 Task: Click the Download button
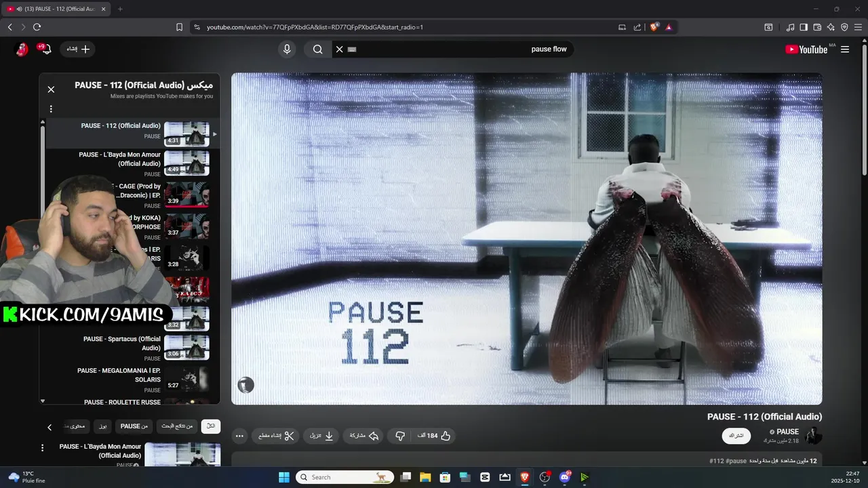(x=322, y=436)
